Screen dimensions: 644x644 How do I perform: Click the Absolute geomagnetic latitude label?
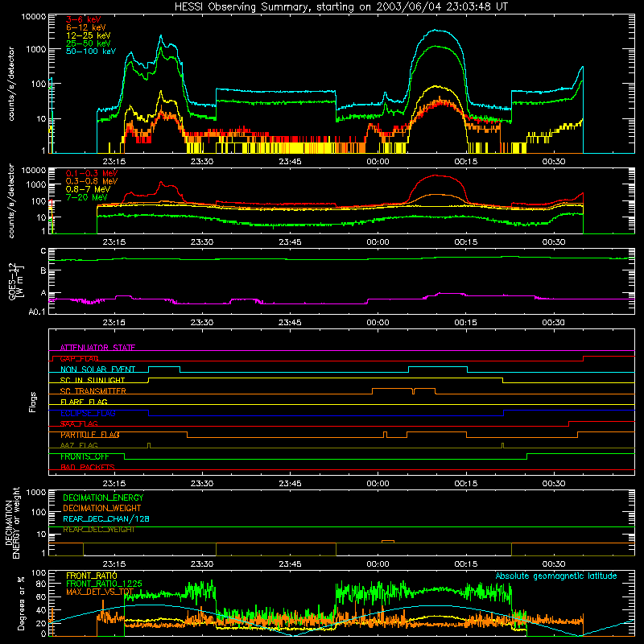[x=556, y=576]
